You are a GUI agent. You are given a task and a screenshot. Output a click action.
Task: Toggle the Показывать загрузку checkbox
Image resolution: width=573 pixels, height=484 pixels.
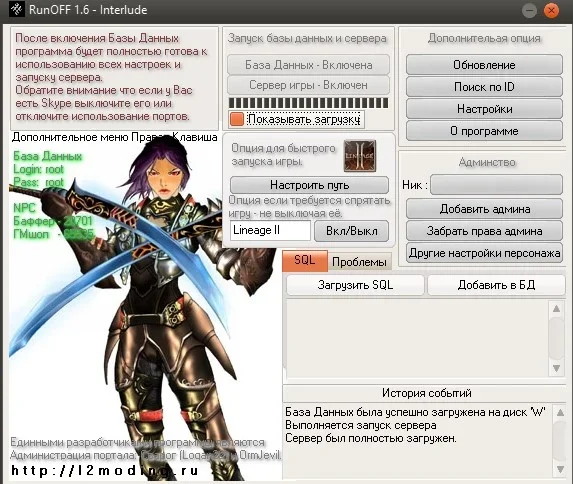pyautogui.click(x=237, y=119)
